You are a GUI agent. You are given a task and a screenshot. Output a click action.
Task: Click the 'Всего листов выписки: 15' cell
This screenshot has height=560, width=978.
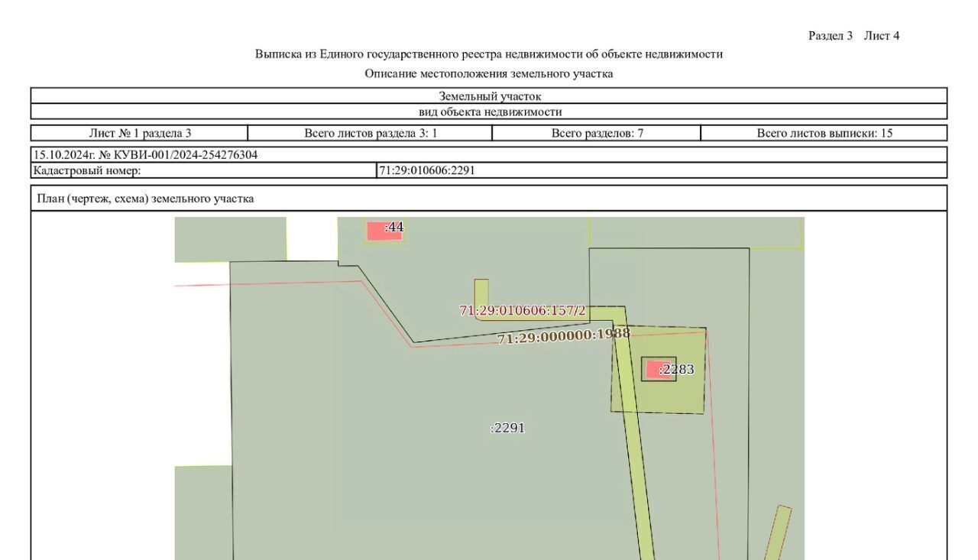pos(824,133)
